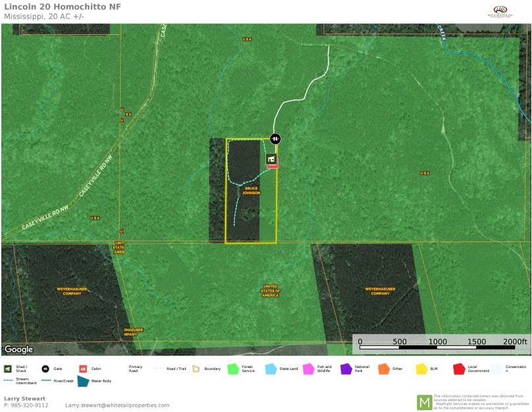The width and height of the screenshot is (532, 412).
Task: Click the green Forest Service color swatch
Action: pyautogui.click(x=232, y=369)
